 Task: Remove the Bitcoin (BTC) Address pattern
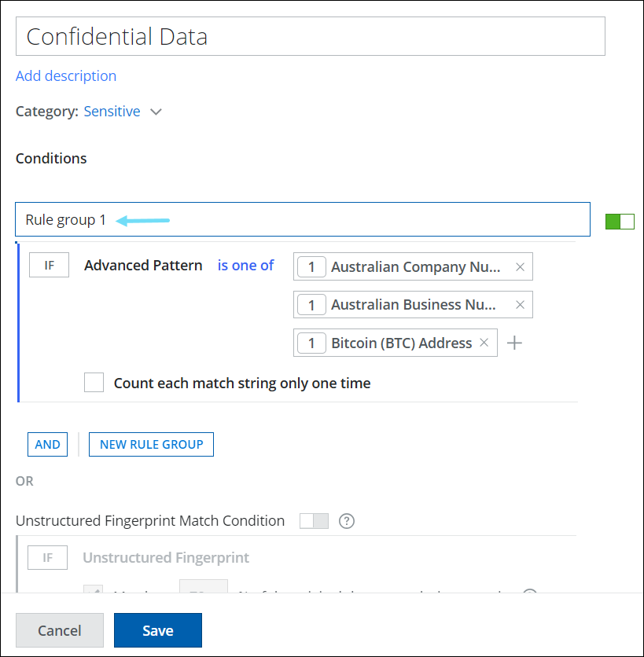click(x=484, y=343)
